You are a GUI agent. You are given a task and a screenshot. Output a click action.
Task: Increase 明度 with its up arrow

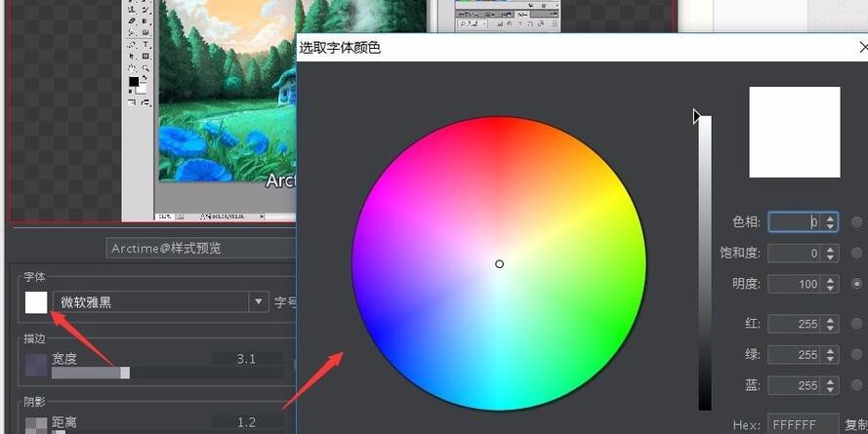tap(830, 280)
